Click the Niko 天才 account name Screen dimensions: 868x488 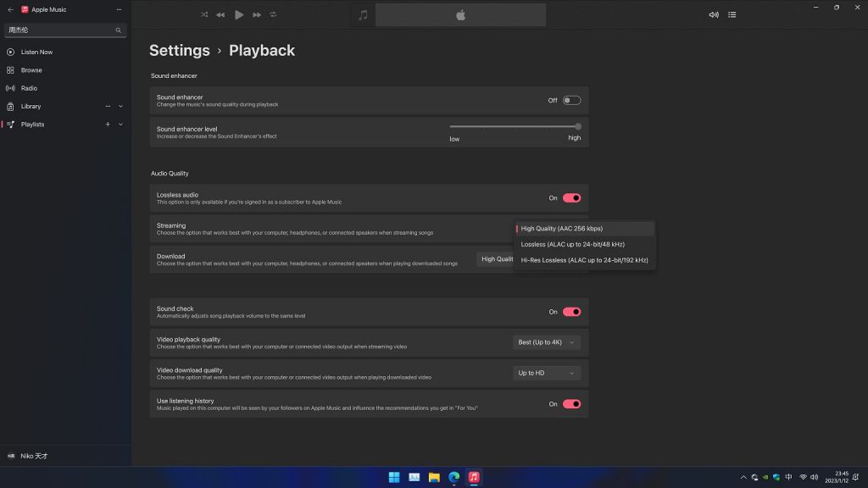click(x=34, y=455)
